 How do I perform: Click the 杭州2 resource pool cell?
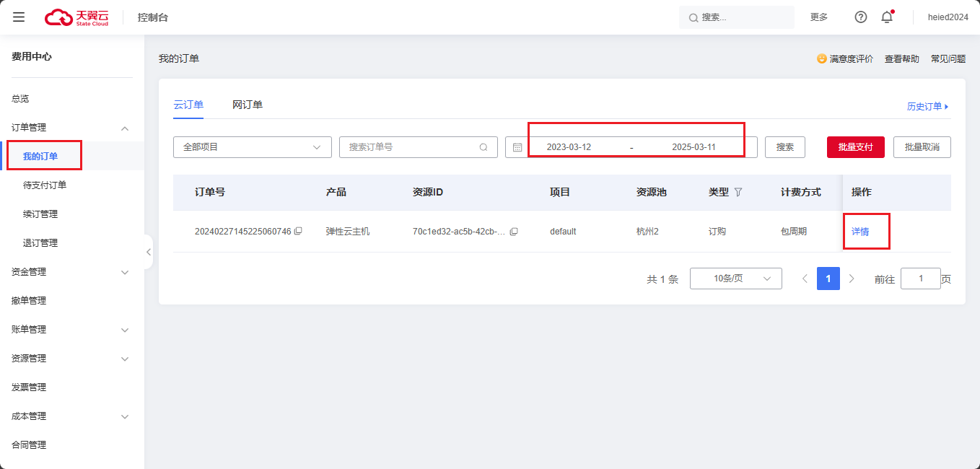[647, 232]
